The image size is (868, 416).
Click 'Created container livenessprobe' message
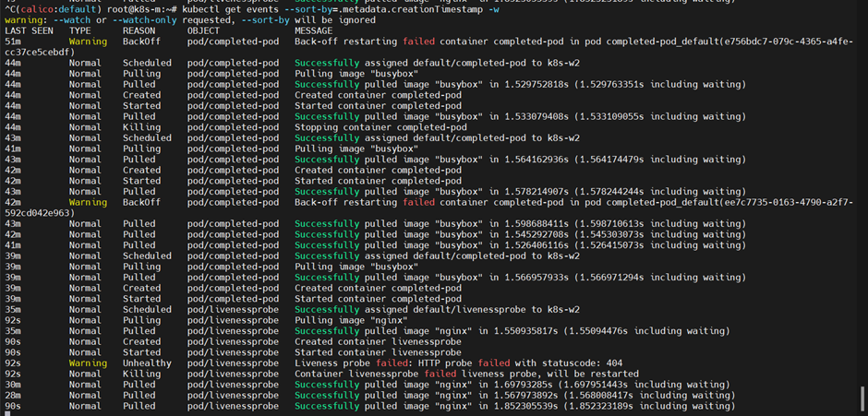click(x=378, y=342)
